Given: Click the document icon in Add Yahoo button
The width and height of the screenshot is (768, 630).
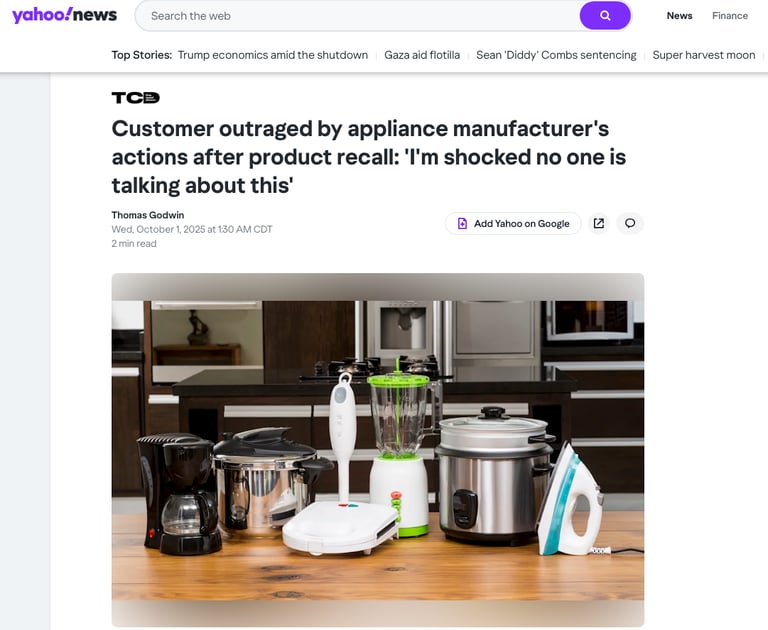Looking at the screenshot, I should coord(462,223).
